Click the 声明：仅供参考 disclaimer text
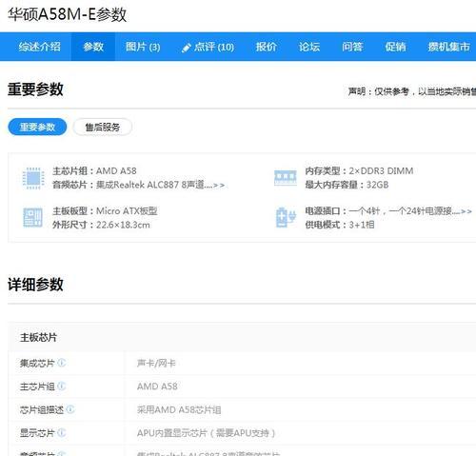The width and height of the screenshot is (476, 456). pyautogui.click(x=411, y=91)
